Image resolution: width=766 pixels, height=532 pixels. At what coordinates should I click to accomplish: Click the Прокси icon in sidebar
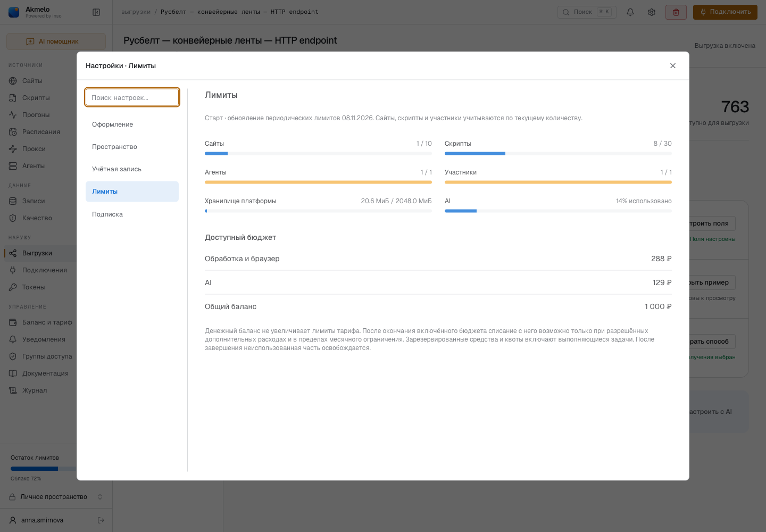point(13,149)
